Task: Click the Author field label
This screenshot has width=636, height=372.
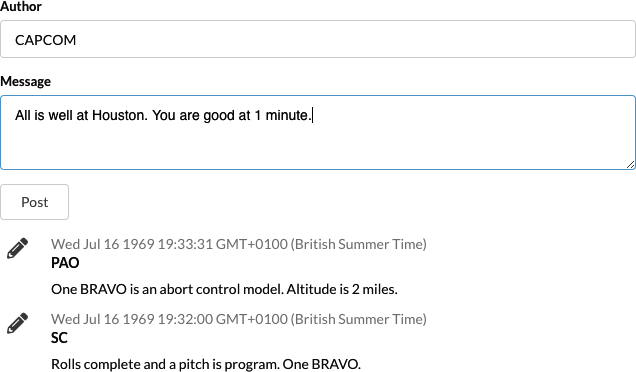Action: pyautogui.click(x=21, y=6)
